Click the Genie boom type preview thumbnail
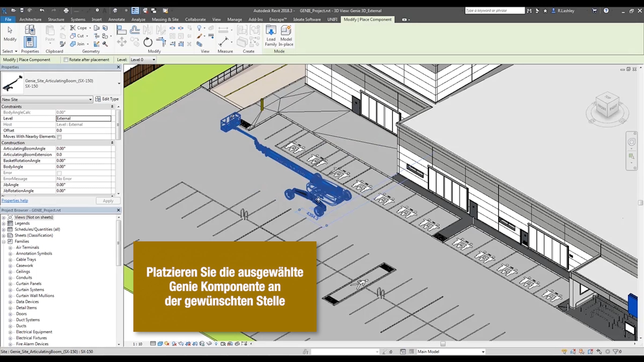 click(12, 83)
